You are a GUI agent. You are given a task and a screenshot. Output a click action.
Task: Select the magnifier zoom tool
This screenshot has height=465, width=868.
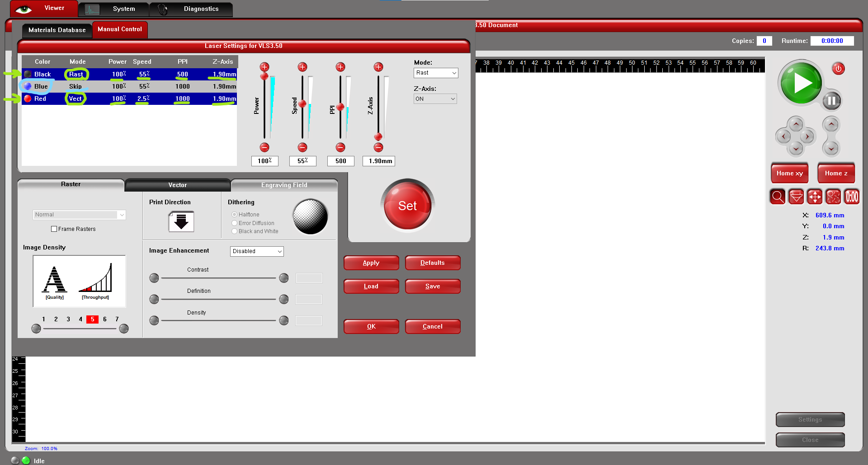(x=778, y=197)
